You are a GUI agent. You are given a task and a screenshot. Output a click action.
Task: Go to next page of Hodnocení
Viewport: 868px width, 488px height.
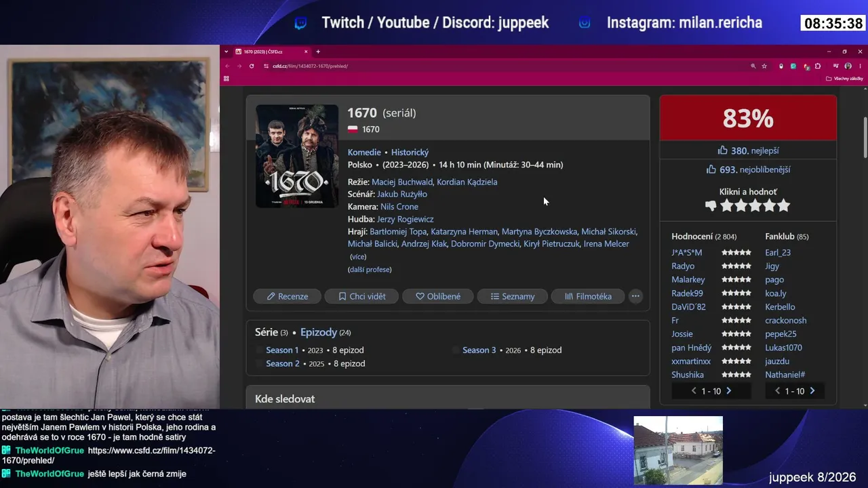pos(729,391)
